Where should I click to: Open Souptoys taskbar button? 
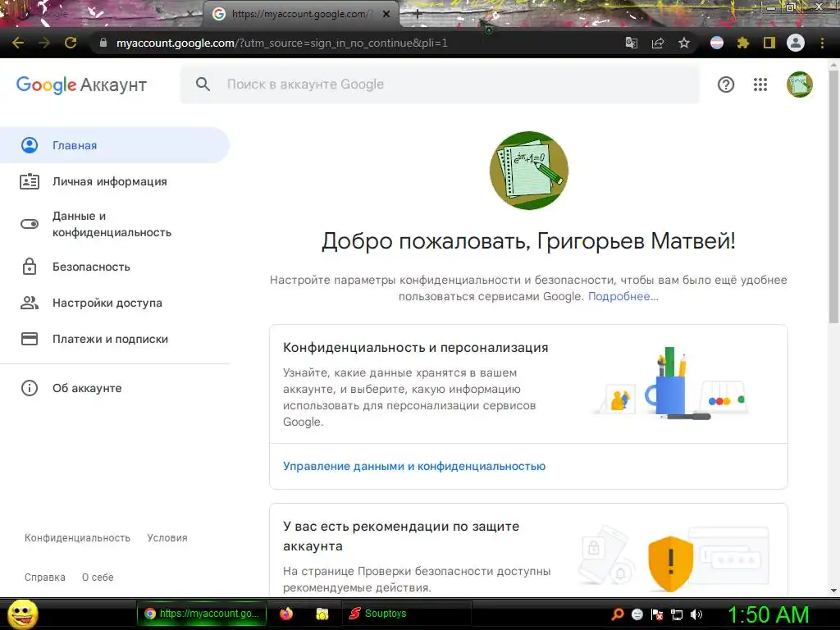(406, 614)
